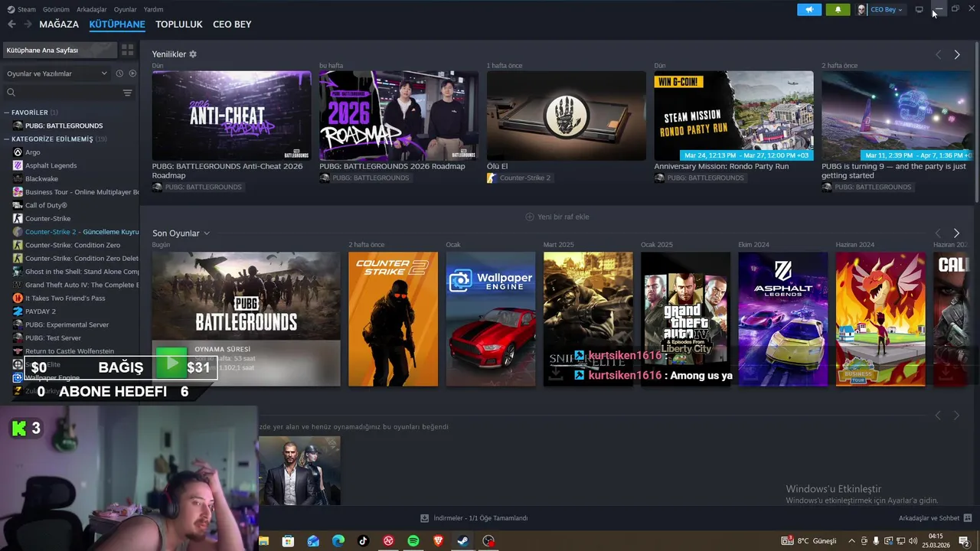Open the green notifications bell
This screenshot has height=551, width=980.
coord(838,10)
